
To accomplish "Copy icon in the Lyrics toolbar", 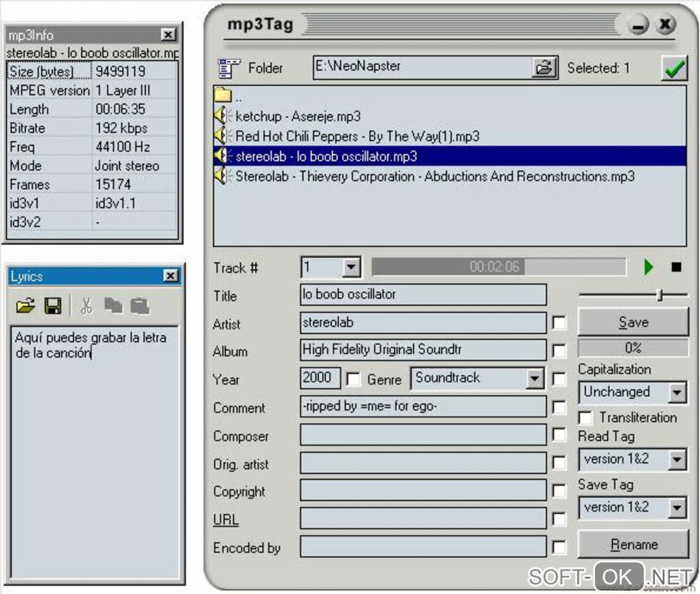I will pyautogui.click(x=113, y=306).
